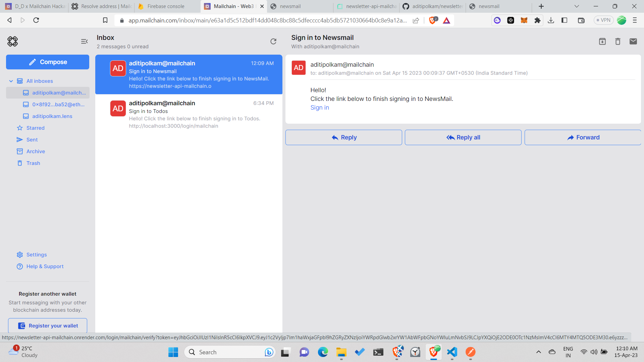Click the refresh inbox button
The width and height of the screenshot is (644, 362).
coord(273,42)
